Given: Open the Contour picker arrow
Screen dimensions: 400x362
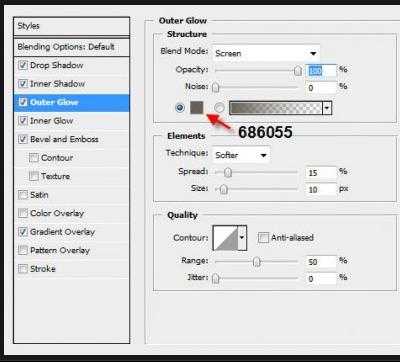Looking at the screenshot, I should 242,238.
